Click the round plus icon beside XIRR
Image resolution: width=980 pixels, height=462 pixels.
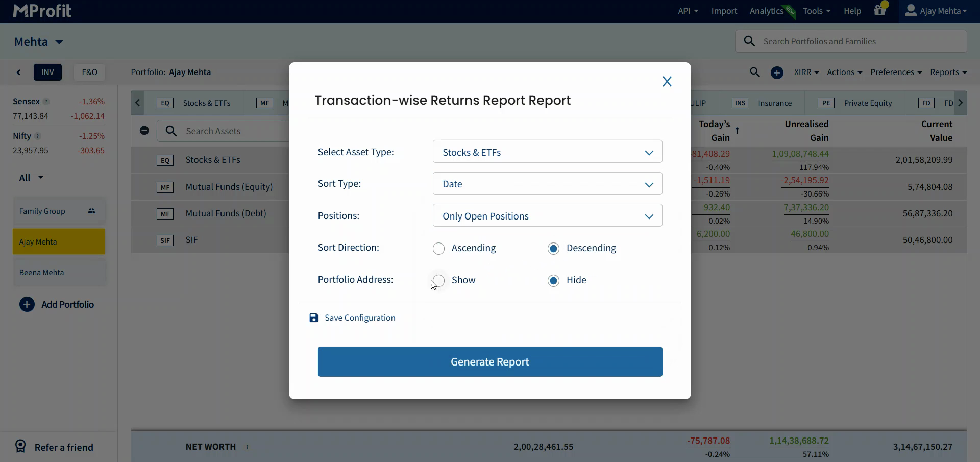(777, 72)
